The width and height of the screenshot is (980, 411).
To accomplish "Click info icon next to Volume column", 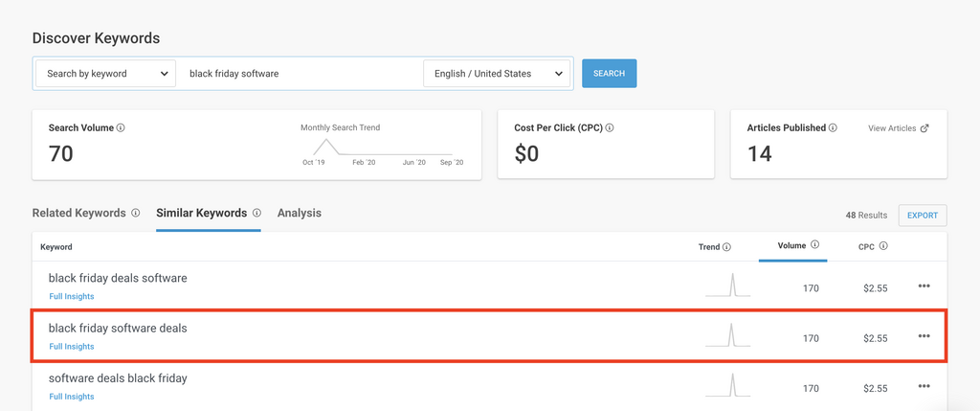I will pos(814,245).
